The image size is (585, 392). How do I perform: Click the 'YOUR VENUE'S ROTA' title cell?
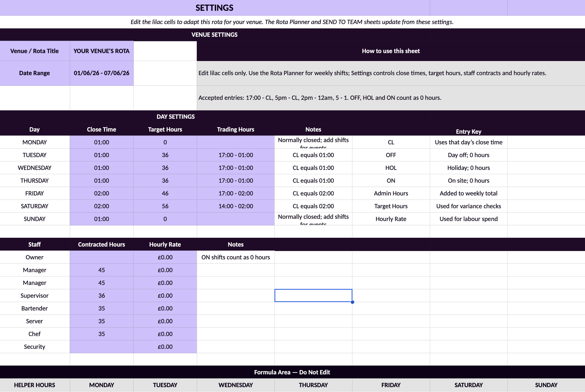click(x=102, y=51)
